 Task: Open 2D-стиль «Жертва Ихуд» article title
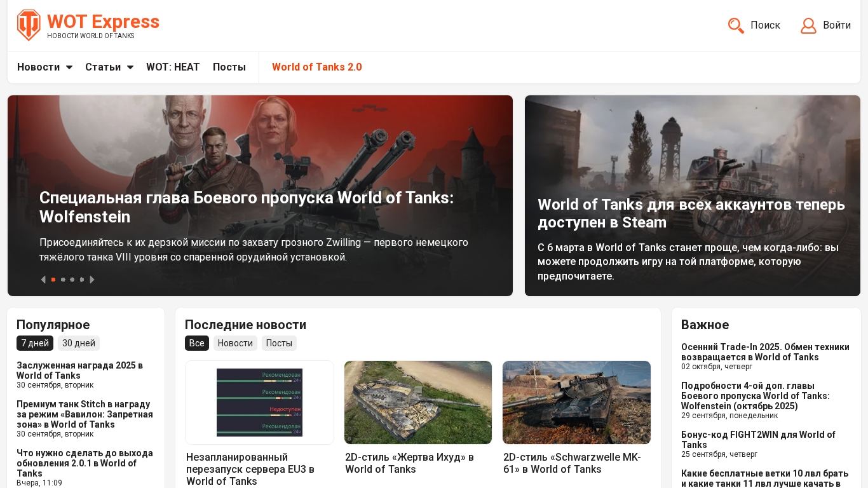pos(409,463)
